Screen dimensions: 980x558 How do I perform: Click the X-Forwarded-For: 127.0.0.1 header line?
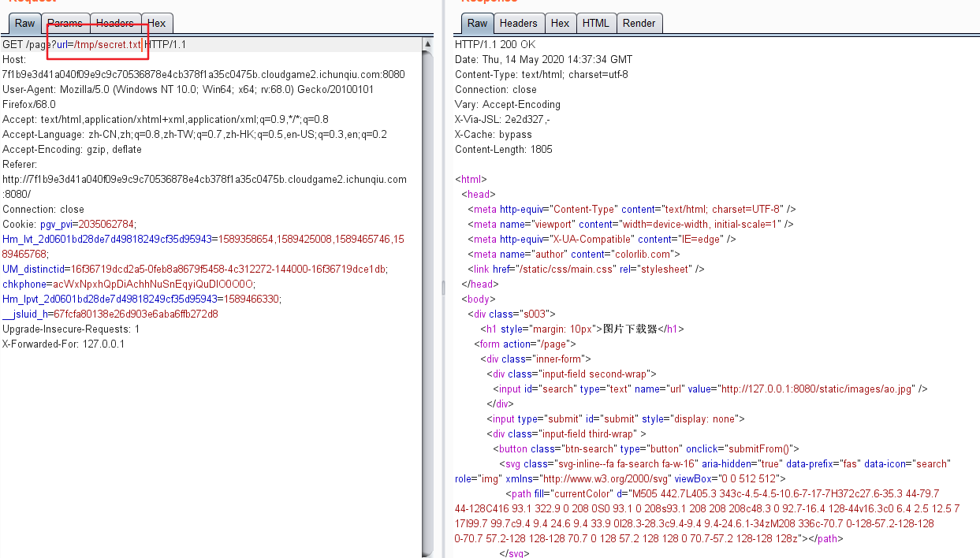[63, 344]
